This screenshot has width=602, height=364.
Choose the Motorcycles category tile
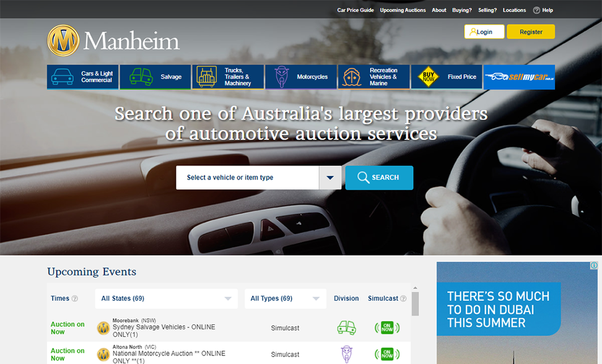coord(301,77)
